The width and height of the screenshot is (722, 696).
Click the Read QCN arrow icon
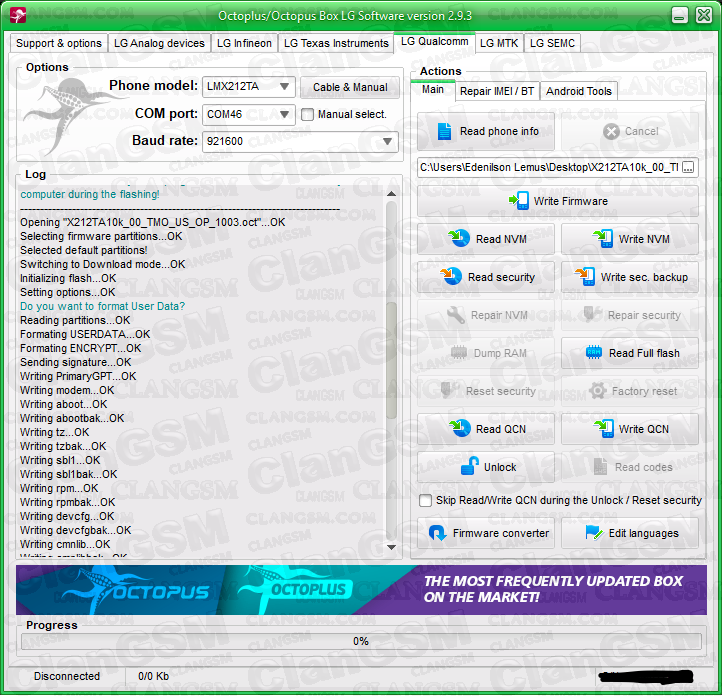[x=459, y=428]
